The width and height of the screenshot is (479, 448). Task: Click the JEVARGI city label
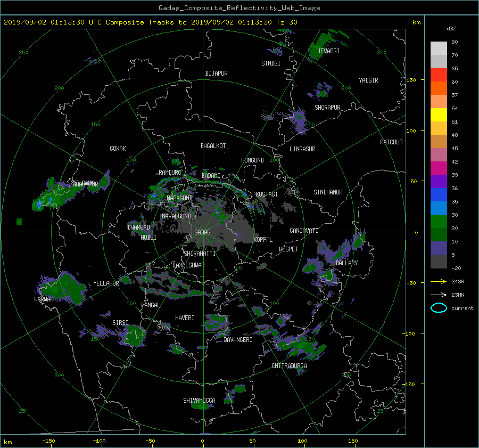(328, 51)
